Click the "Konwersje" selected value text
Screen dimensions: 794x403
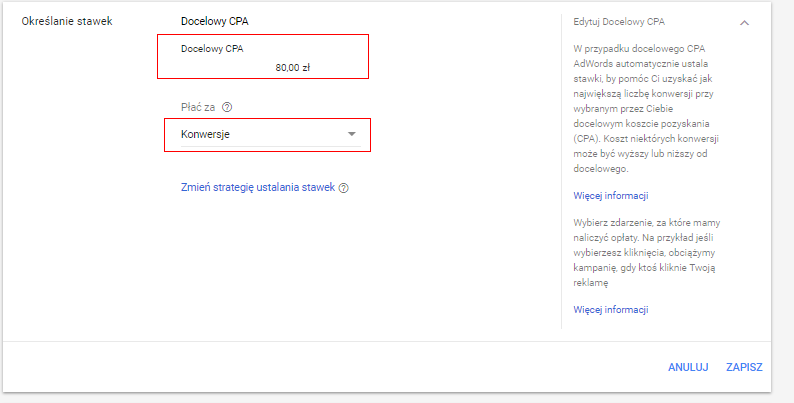[207, 135]
